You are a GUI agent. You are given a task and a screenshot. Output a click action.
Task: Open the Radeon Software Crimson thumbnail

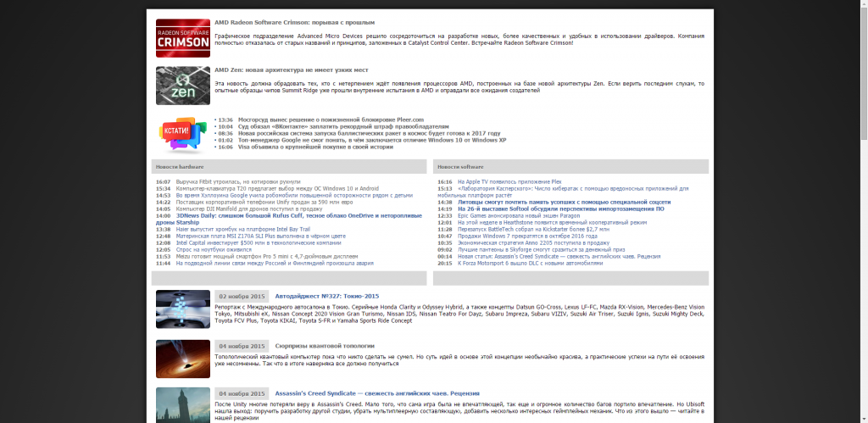click(x=183, y=38)
